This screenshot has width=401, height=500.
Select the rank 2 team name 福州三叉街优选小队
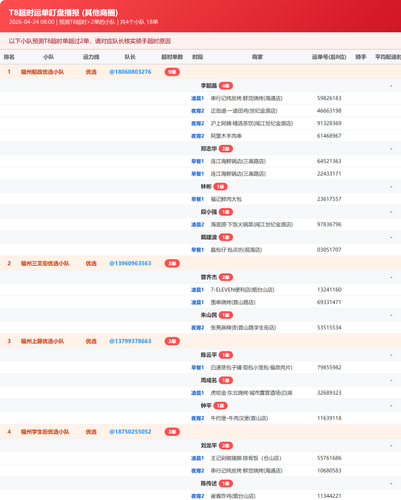point(45,263)
